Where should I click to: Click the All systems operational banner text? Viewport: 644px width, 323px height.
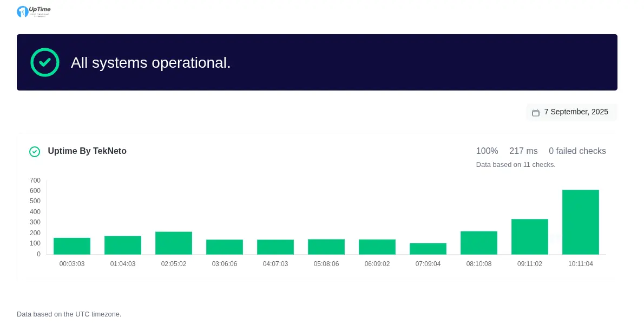151,63
